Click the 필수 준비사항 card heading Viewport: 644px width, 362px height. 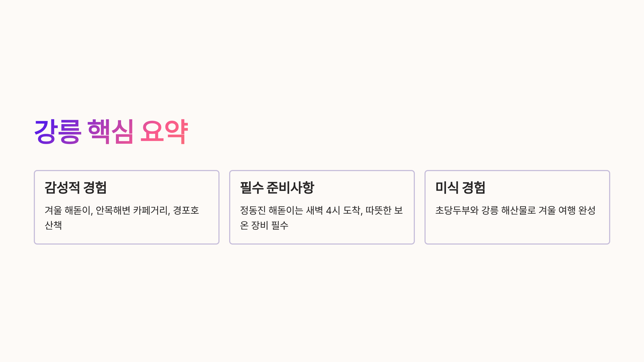[x=277, y=187]
